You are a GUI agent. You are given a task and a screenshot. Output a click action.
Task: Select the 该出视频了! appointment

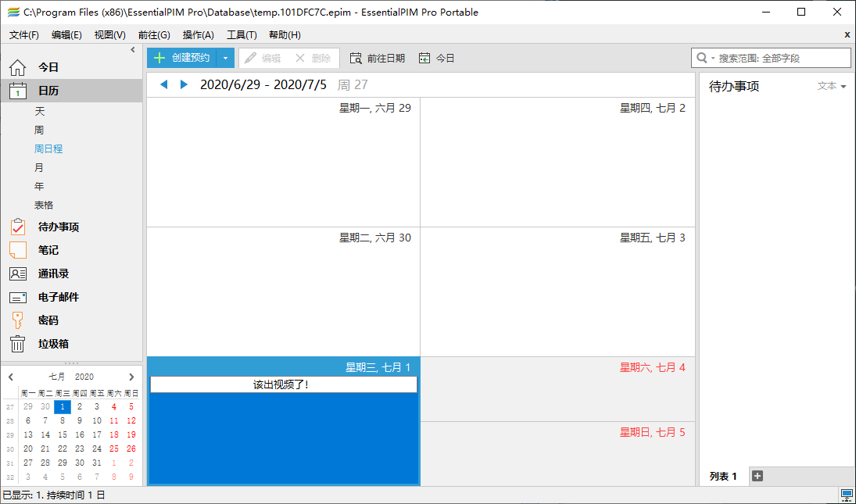point(282,384)
